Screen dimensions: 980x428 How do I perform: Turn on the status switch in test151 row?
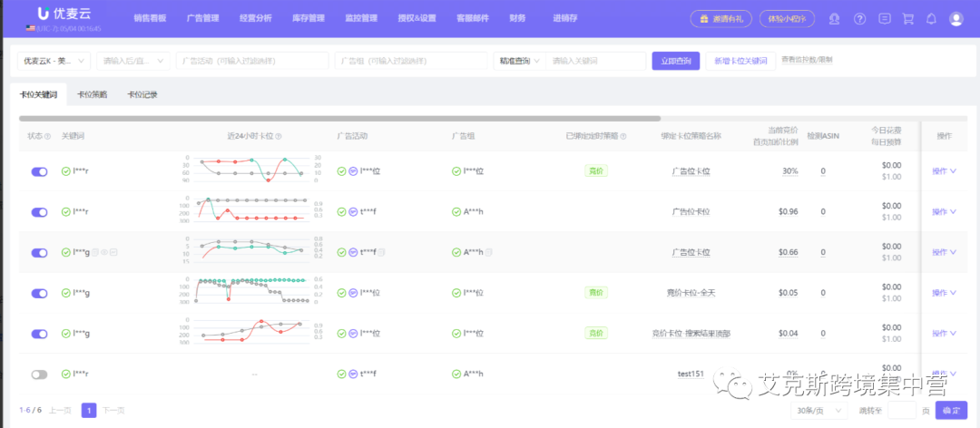(39, 374)
